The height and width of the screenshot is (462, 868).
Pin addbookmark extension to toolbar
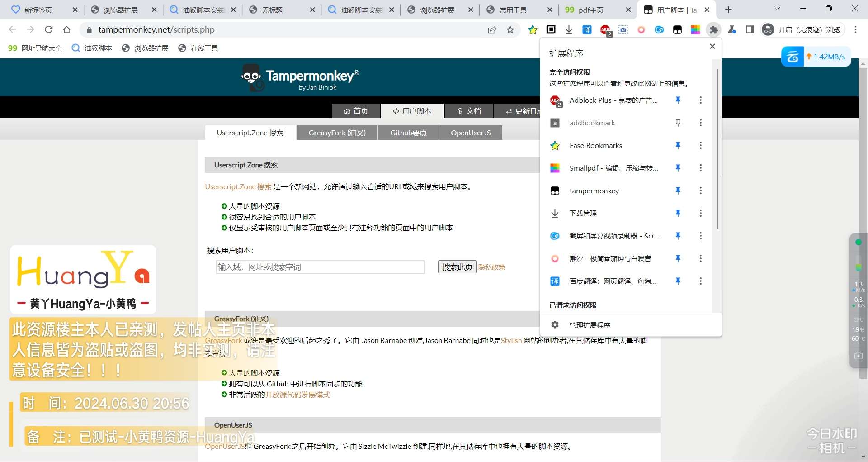[x=678, y=123]
